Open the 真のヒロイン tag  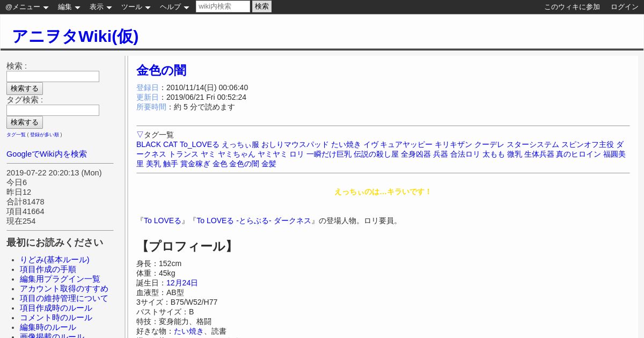click(x=579, y=154)
